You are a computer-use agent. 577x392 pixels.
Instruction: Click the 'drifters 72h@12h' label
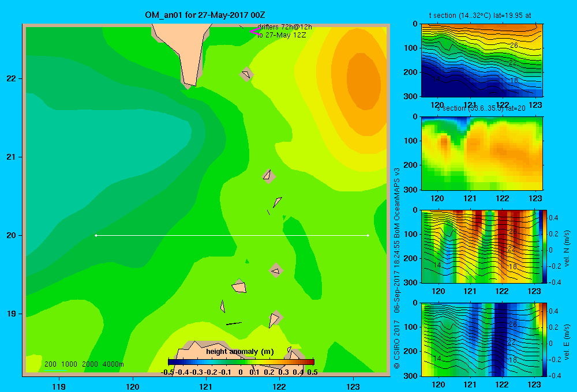click(284, 27)
